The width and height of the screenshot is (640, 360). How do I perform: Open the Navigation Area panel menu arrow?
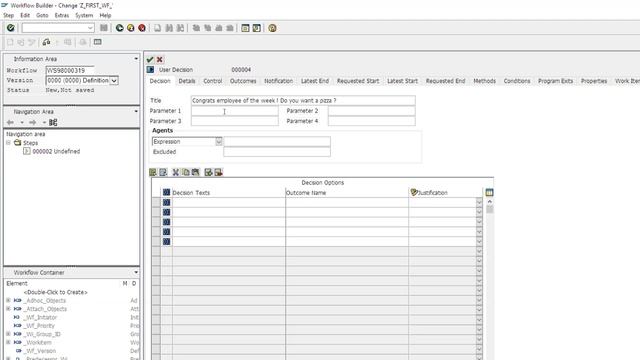click(136, 111)
